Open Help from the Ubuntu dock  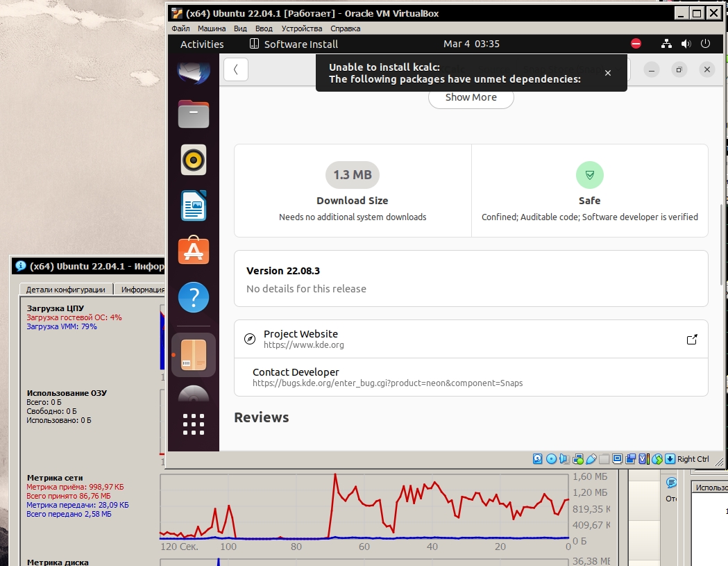194,297
